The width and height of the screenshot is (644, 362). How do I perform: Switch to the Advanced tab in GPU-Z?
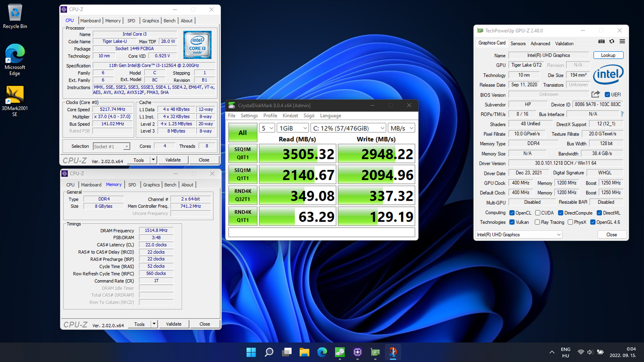pyautogui.click(x=540, y=44)
